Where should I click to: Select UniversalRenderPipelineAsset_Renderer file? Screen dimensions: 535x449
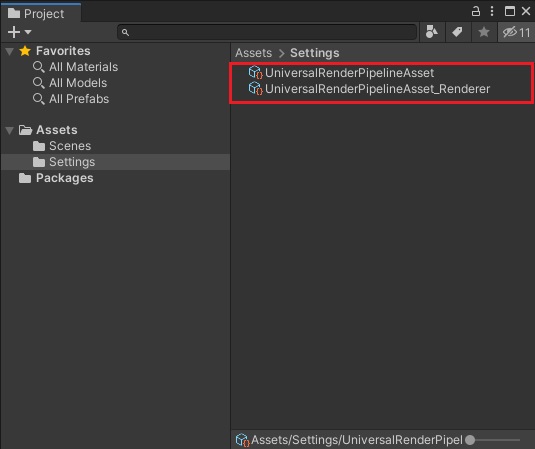coord(377,89)
